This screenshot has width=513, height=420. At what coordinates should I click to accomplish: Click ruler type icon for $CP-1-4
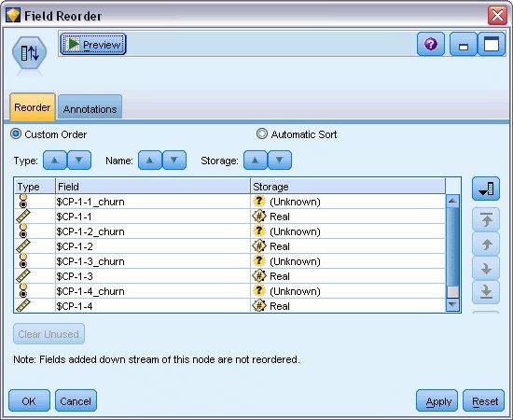click(23, 306)
